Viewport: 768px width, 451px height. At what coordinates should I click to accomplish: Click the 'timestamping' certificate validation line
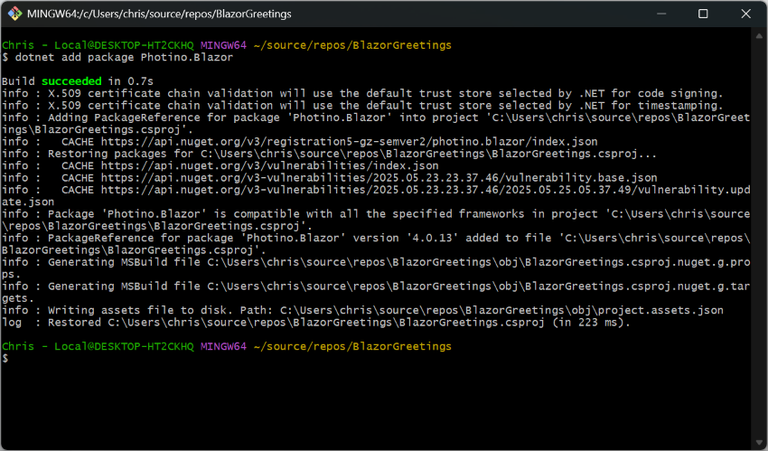[x=362, y=105]
